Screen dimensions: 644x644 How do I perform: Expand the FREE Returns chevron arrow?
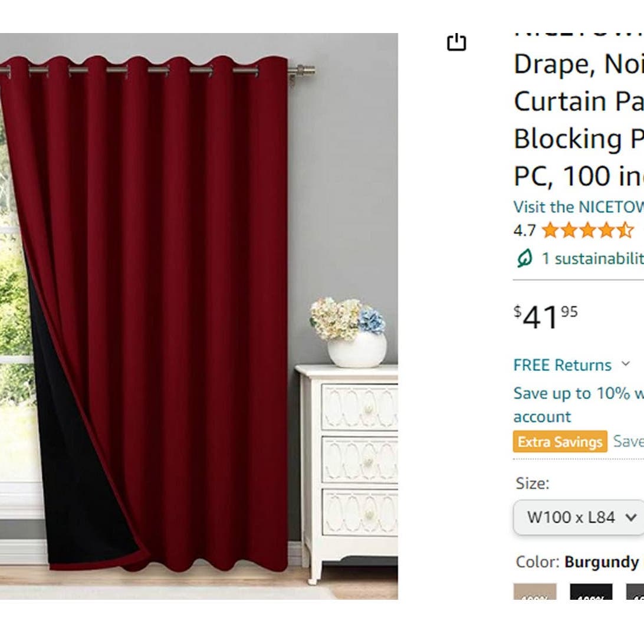coord(626,364)
